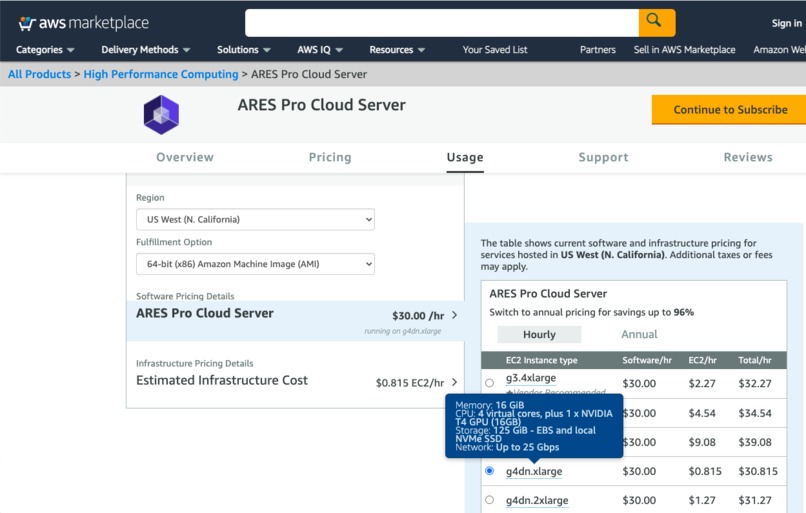Open the Delivery Methods menu
806x513 pixels.
click(x=145, y=50)
